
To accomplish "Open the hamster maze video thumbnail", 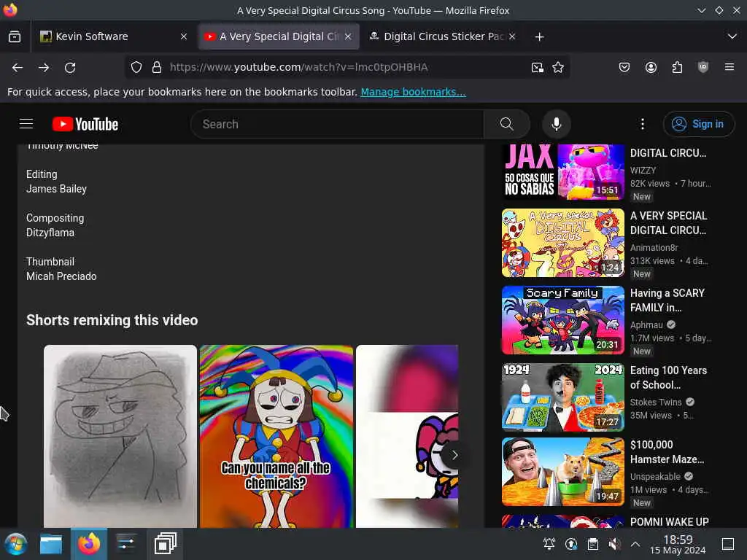I will [x=562, y=472].
